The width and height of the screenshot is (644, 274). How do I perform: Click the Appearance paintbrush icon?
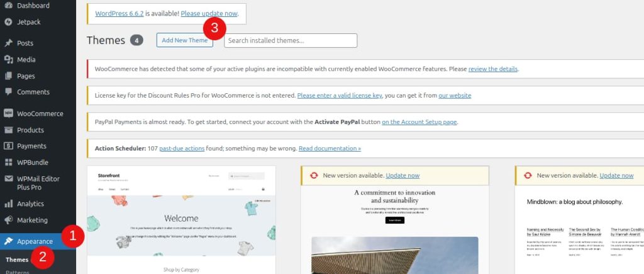tap(8, 241)
